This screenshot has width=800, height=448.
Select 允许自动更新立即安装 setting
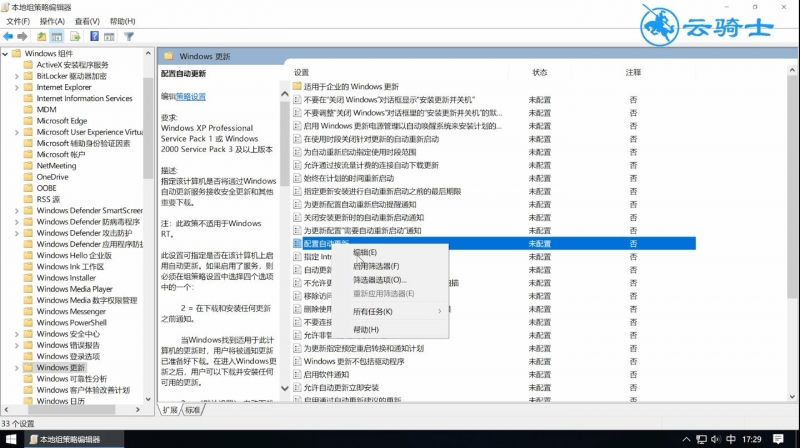point(341,387)
